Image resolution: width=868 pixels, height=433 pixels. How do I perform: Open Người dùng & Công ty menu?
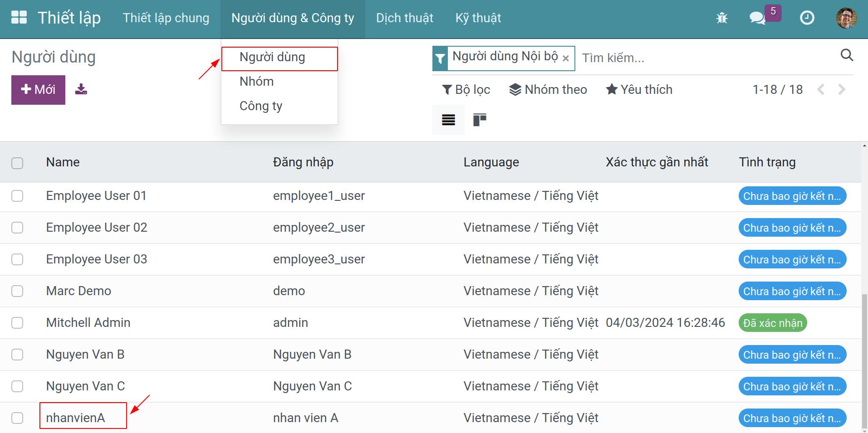tap(293, 18)
